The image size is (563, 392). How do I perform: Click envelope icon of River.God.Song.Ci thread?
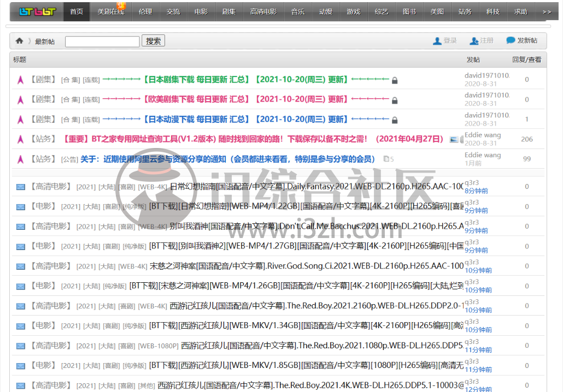[21, 266]
